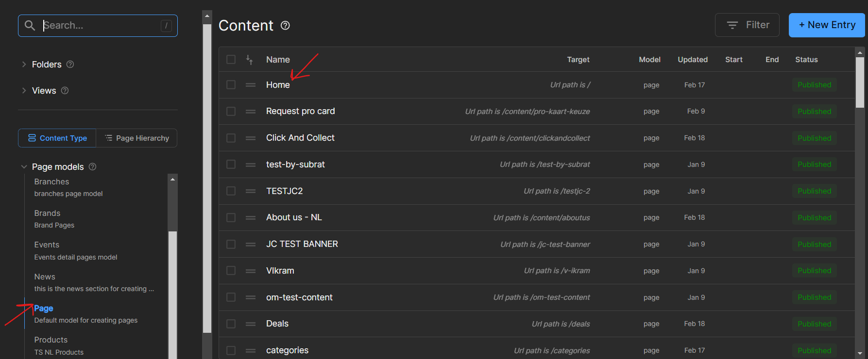Screen dimensions: 868x359
Task: Select the Content Type tab
Action: pos(57,138)
